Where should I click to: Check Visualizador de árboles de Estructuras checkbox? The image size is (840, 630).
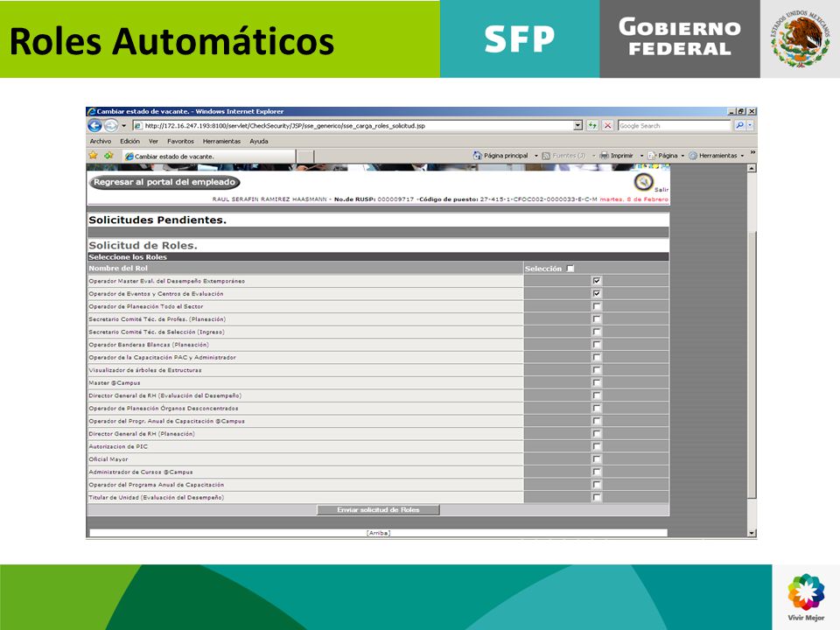(596, 370)
